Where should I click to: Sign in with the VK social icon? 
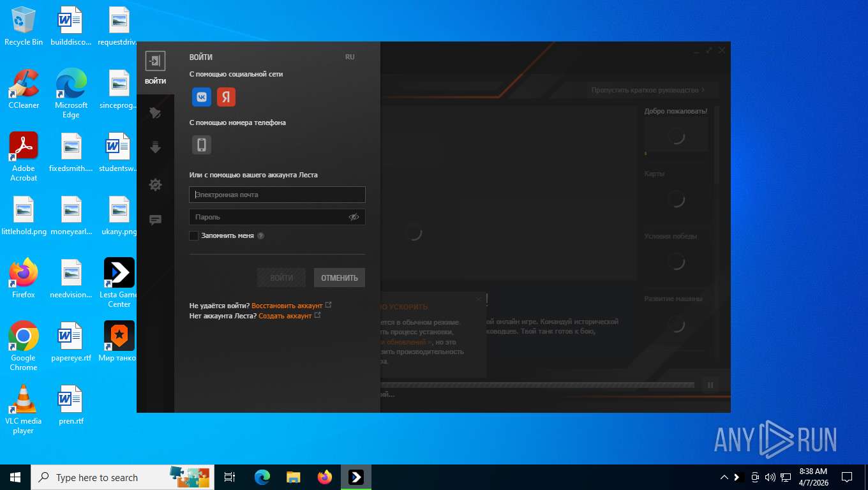pos(202,97)
